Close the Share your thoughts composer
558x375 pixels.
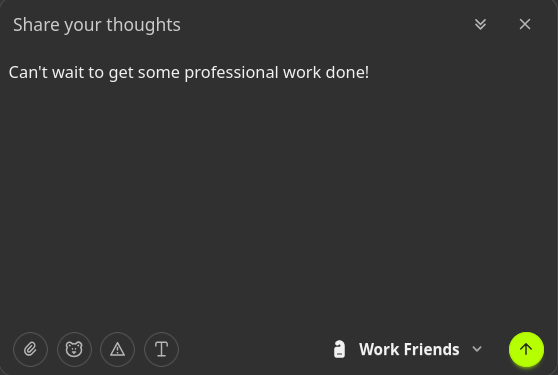[x=525, y=24]
